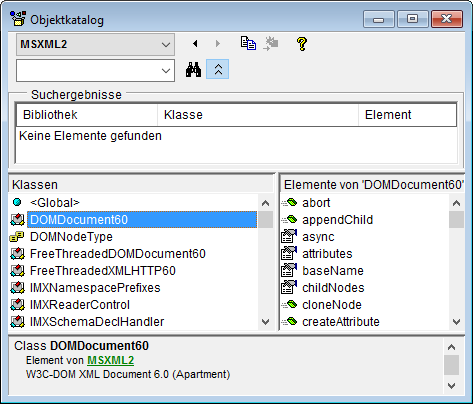Screen dimensions: 473x404
Task: Click the icon beside FreeThreadedXMLHTTP60
Action: tap(17, 271)
